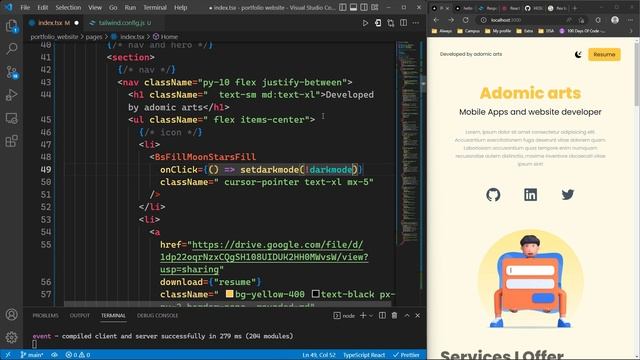Open changes for index.tsx file
This screenshot has height=360, width=640.
378,23
